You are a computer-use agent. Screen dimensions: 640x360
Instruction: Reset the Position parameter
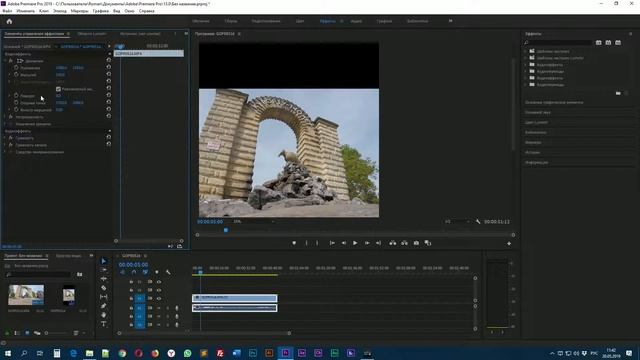pyautogui.click(x=109, y=67)
